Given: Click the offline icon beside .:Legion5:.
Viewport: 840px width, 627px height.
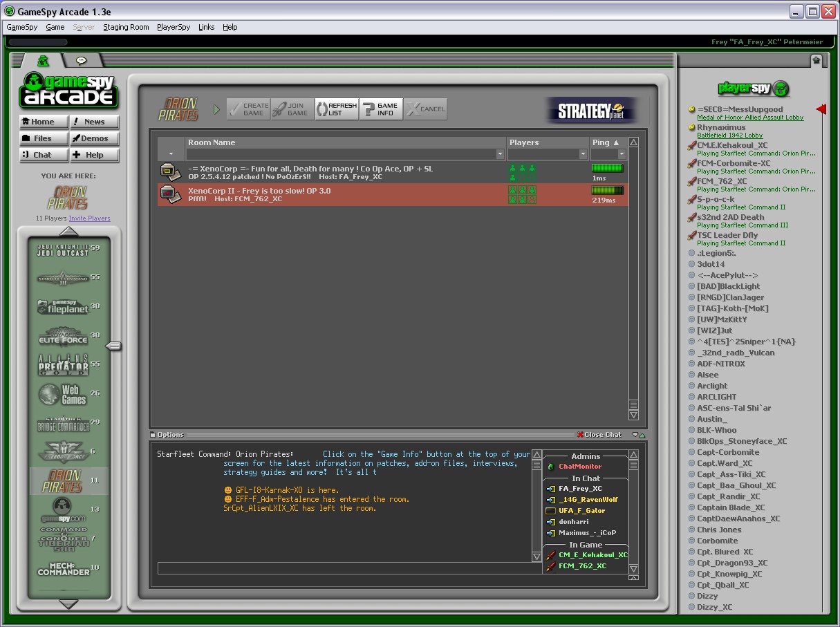Looking at the screenshot, I should pos(691,253).
